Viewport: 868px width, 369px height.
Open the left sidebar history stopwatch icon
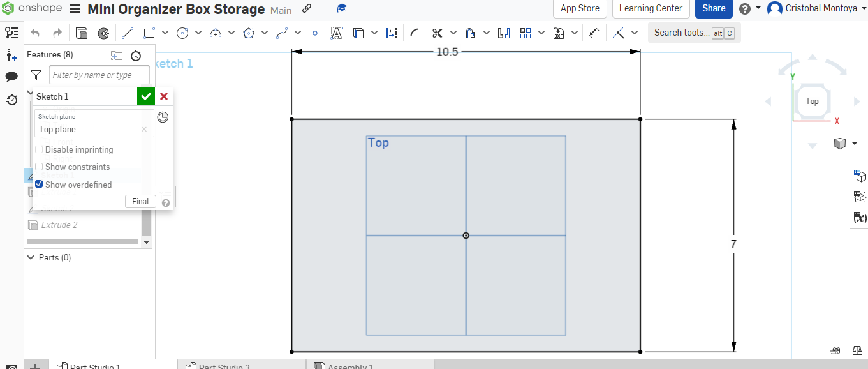click(x=11, y=100)
